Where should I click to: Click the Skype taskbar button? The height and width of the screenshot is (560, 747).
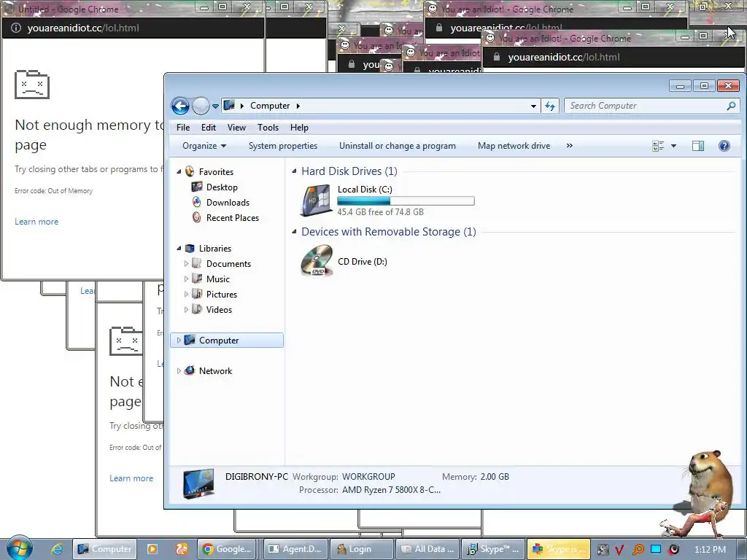tap(492, 549)
